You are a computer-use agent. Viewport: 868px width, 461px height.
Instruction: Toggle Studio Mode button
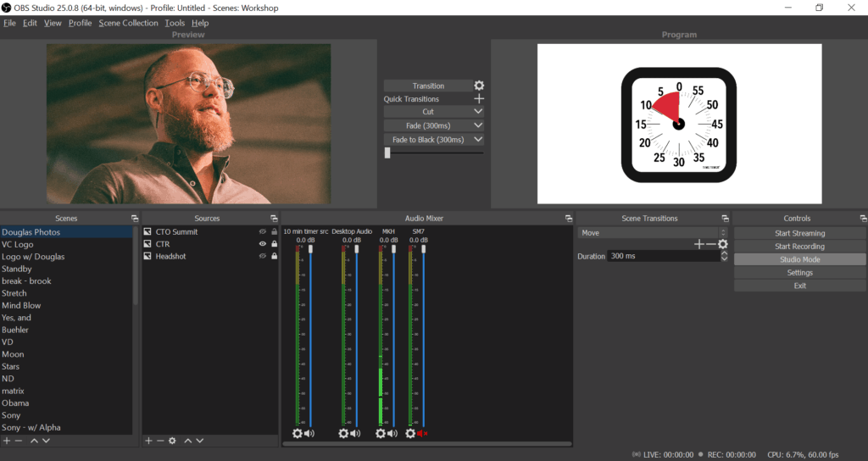pyautogui.click(x=799, y=259)
